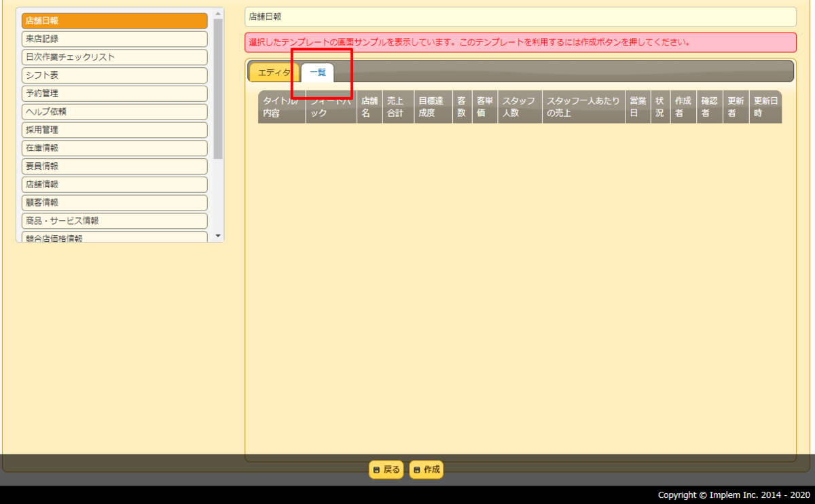
Task: Select the 採用管理 template
Action: 114,130
